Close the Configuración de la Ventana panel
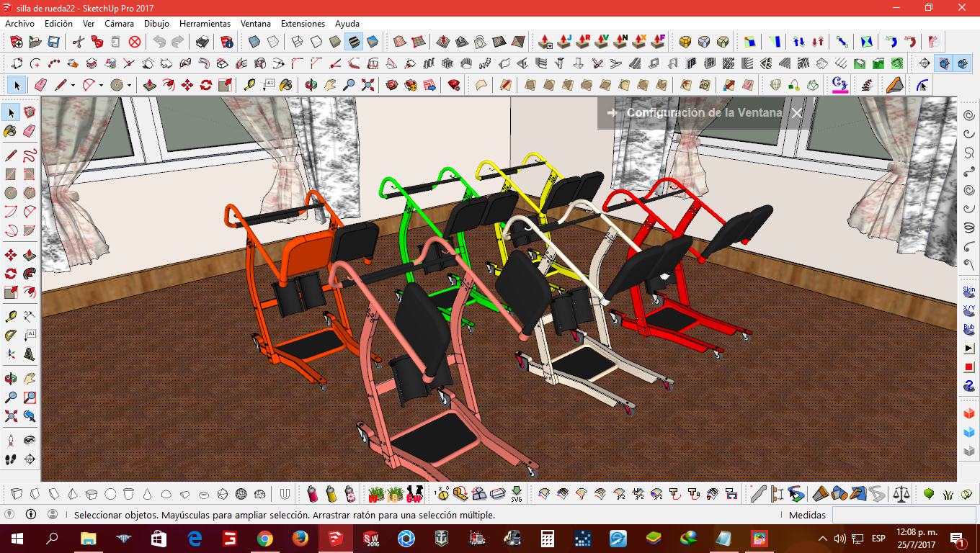980x553 pixels. click(796, 113)
